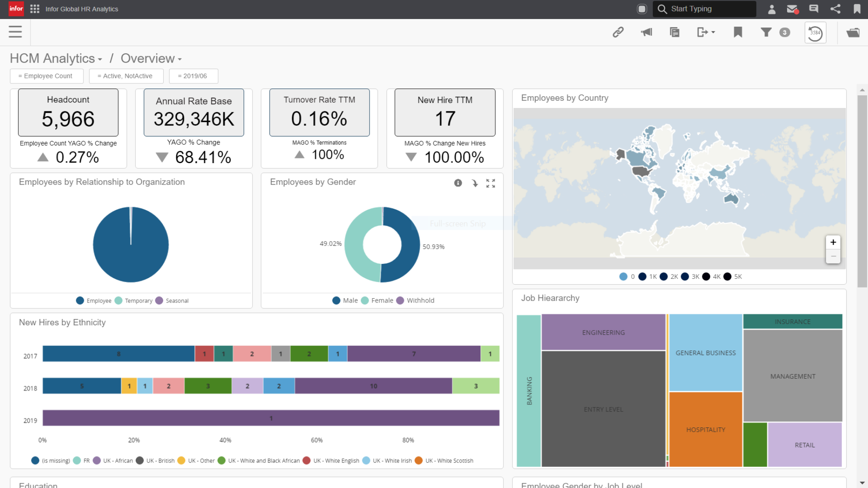Open the announcements megaphone icon
This screenshot has height=488, width=868.
[x=646, y=32]
